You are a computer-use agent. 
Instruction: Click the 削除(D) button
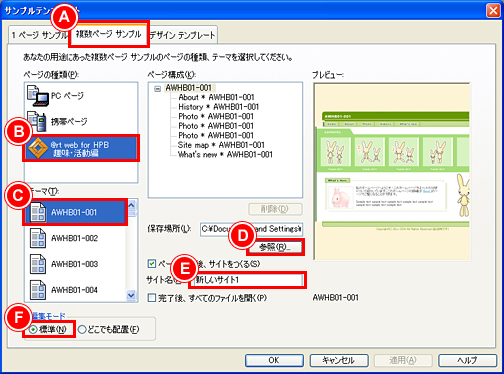click(x=275, y=209)
